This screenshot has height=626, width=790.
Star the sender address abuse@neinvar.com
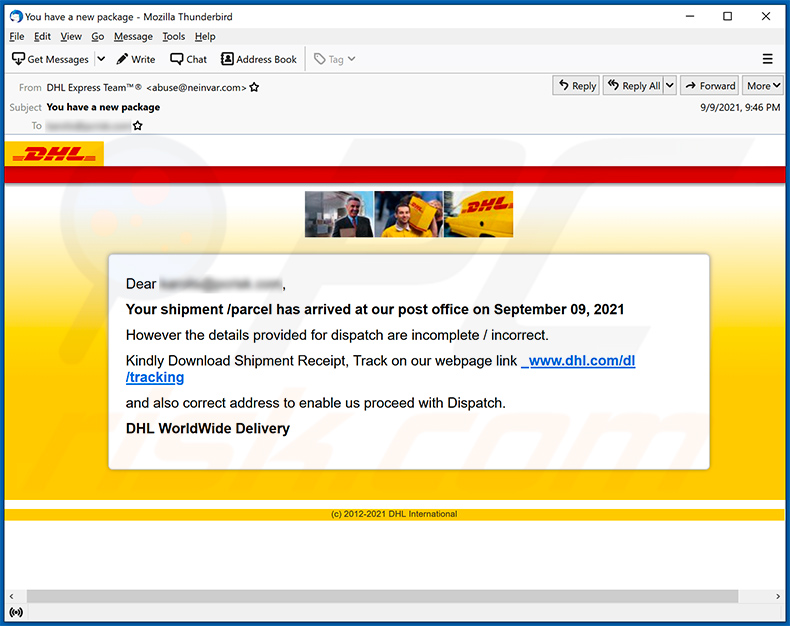point(254,87)
